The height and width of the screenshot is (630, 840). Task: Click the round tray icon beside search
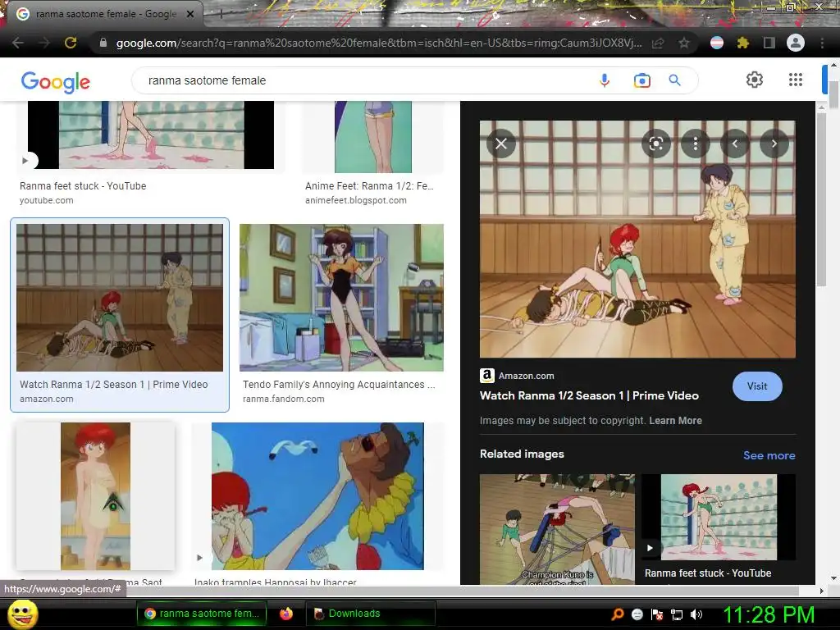[637, 614]
